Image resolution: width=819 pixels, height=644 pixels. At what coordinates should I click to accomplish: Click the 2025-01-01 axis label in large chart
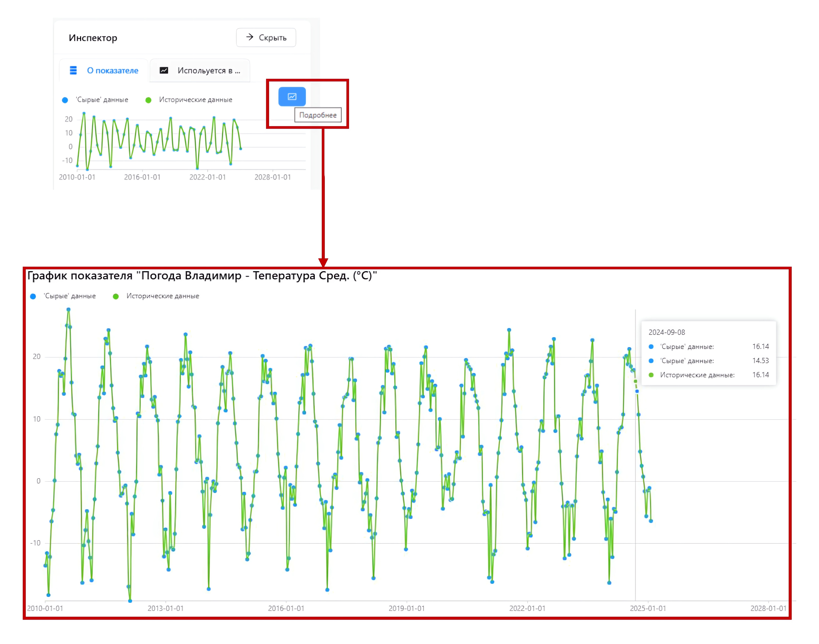(x=648, y=608)
